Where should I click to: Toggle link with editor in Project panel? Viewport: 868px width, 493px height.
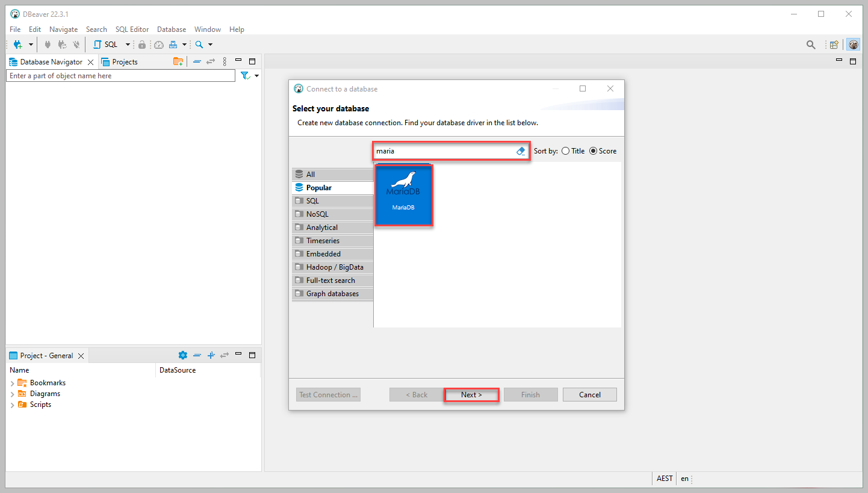[225, 355]
